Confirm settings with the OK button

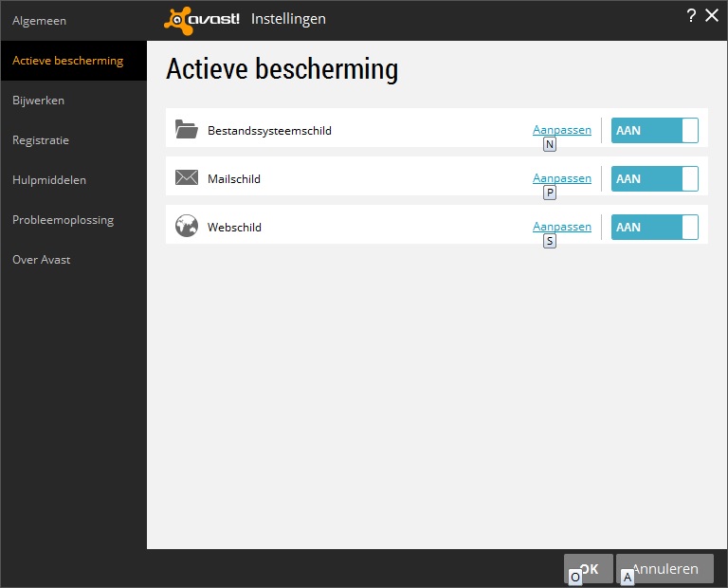point(589,568)
